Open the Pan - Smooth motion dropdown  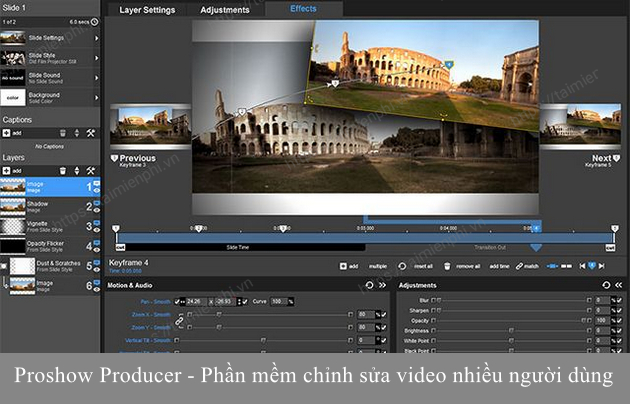tap(155, 302)
